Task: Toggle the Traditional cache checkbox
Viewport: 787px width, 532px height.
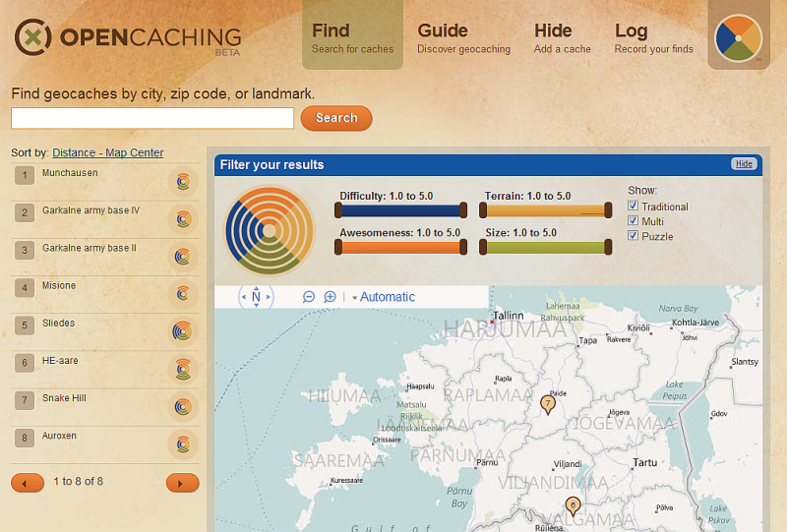Action: pos(633,206)
